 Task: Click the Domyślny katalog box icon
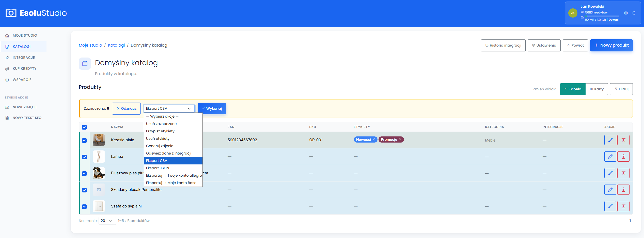[x=85, y=64]
